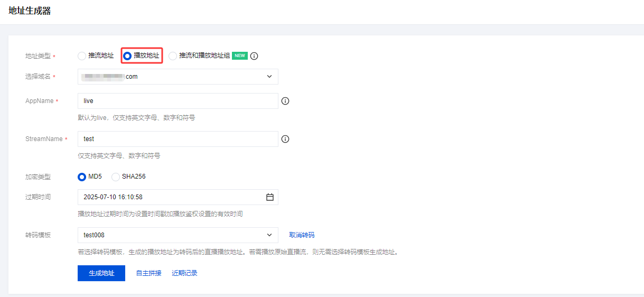Open the 选择域名 dropdown
This screenshot has width=644, height=297.
(x=178, y=77)
